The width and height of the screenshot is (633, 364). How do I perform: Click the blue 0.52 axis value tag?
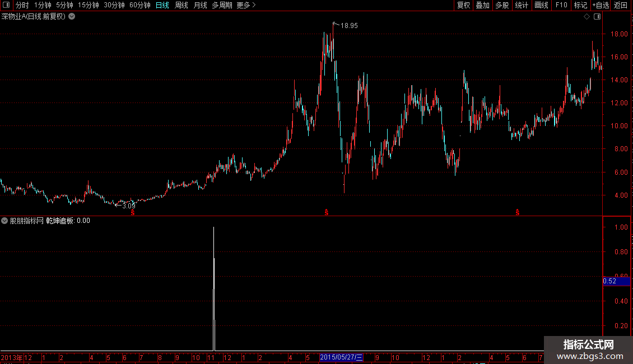(x=616, y=281)
